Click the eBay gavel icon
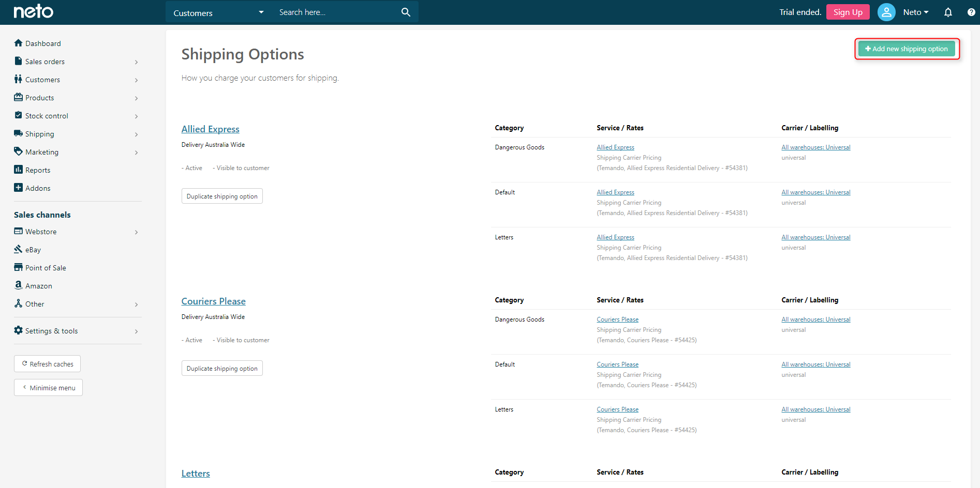The image size is (980, 488). click(x=19, y=249)
